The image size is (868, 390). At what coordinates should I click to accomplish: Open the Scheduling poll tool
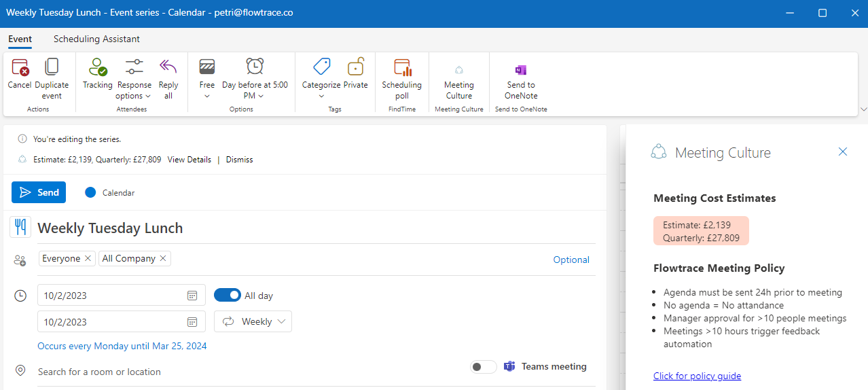coord(401,68)
